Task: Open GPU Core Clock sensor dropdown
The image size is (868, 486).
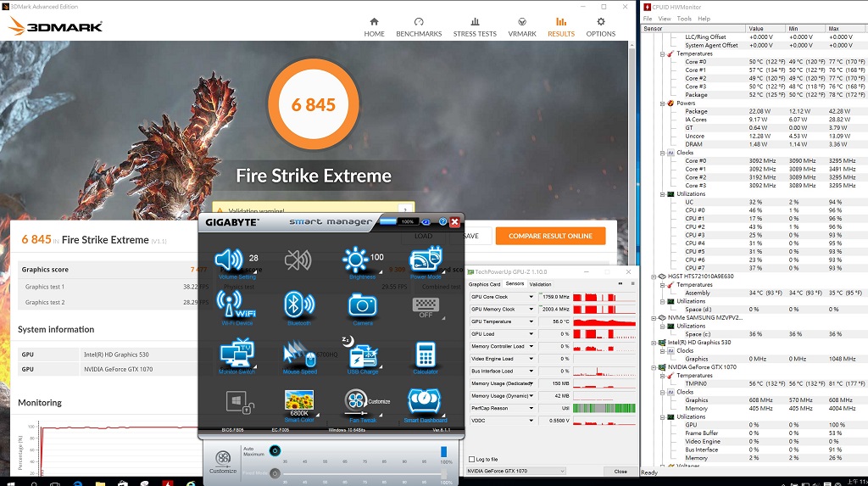Action: point(531,297)
